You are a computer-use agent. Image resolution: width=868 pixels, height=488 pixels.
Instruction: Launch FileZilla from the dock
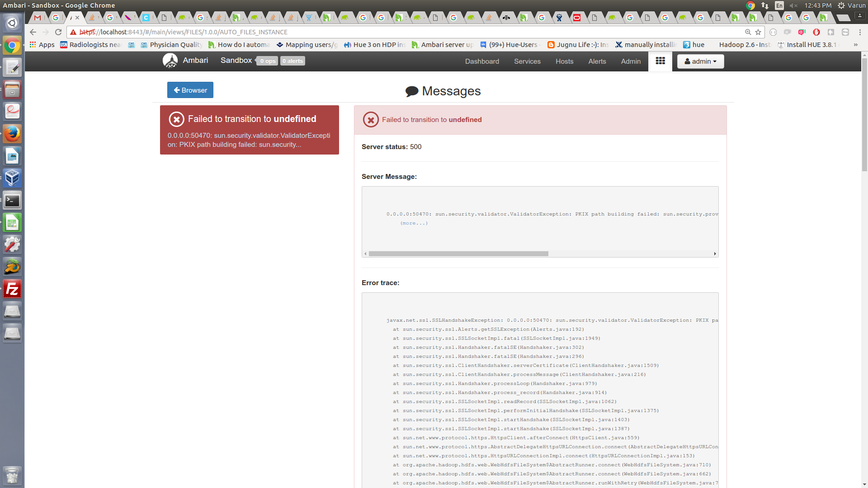(12, 288)
